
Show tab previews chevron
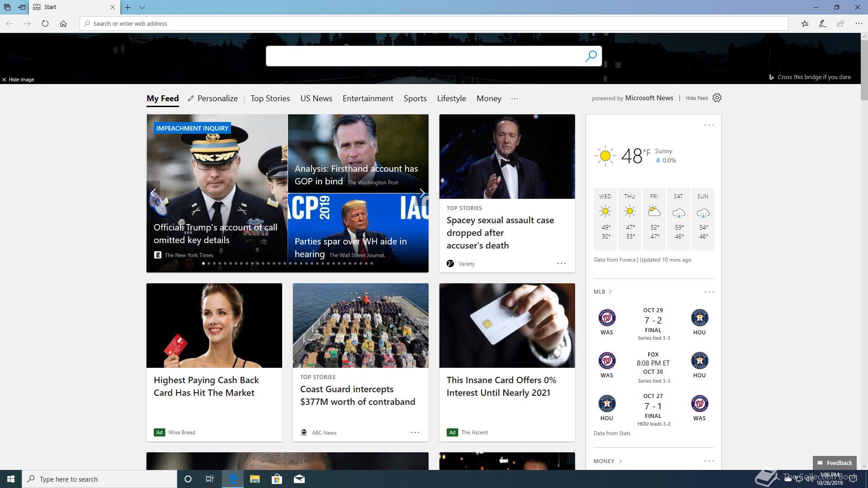[x=142, y=7]
